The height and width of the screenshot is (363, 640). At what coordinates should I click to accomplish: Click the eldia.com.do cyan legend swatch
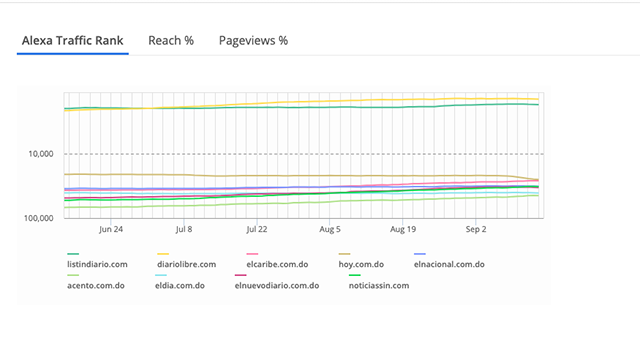pyautogui.click(x=161, y=275)
